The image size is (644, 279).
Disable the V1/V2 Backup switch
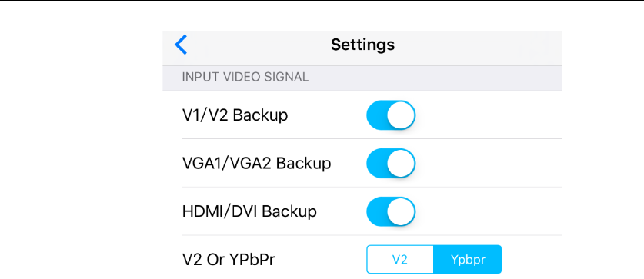point(391,115)
